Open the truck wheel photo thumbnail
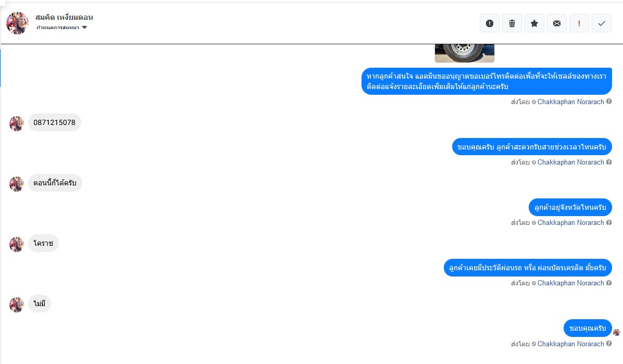Image resolution: width=623 pixels, height=364 pixels. (x=465, y=53)
